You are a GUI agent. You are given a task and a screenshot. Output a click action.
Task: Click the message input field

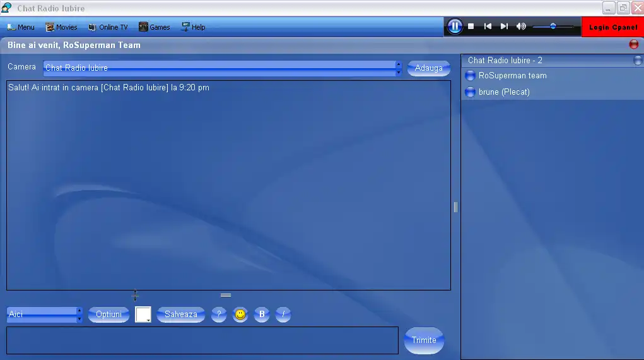pos(202,340)
